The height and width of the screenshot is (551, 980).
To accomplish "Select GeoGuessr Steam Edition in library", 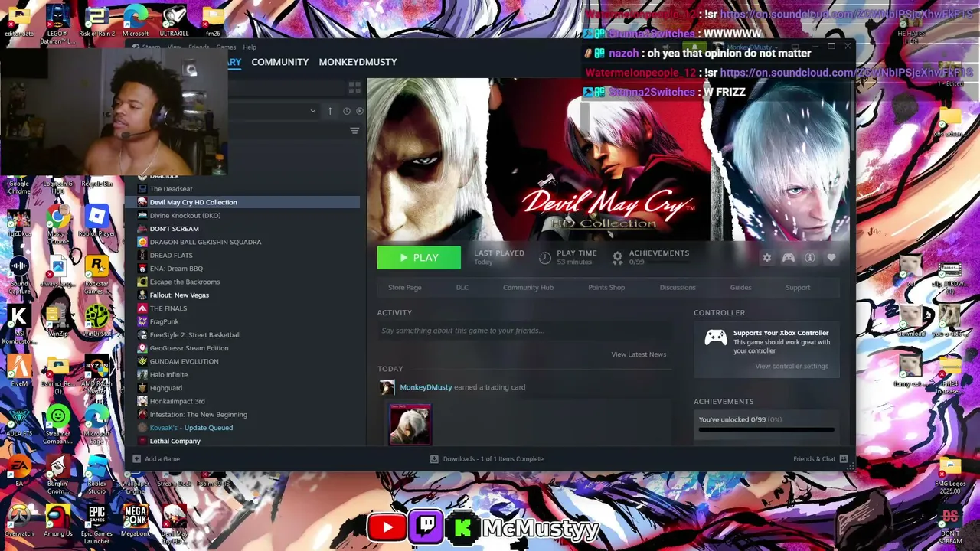I will 189,348.
